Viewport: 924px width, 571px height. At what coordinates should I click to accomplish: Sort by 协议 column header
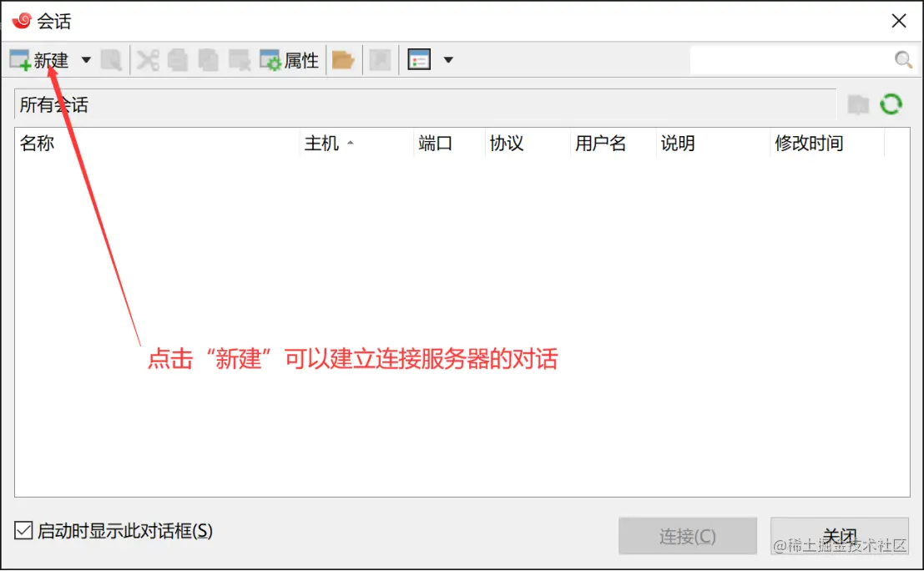click(528, 144)
